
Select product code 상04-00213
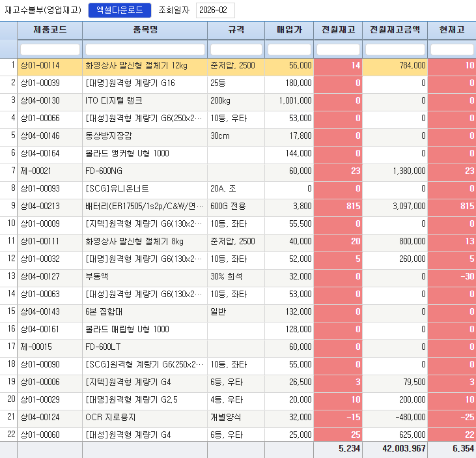[40, 207]
